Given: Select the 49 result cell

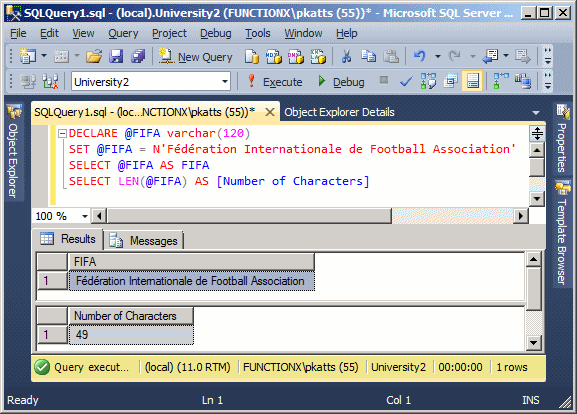Looking at the screenshot, I should point(131,335).
